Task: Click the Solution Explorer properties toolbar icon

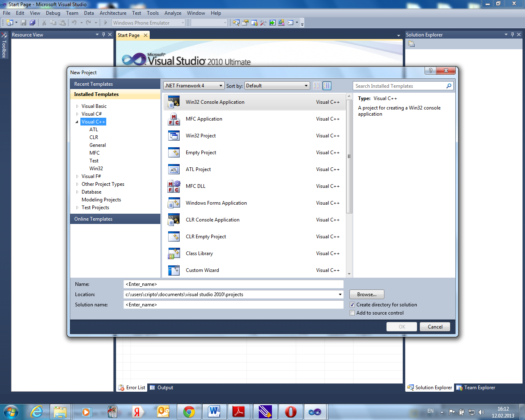Action: (x=411, y=44)
